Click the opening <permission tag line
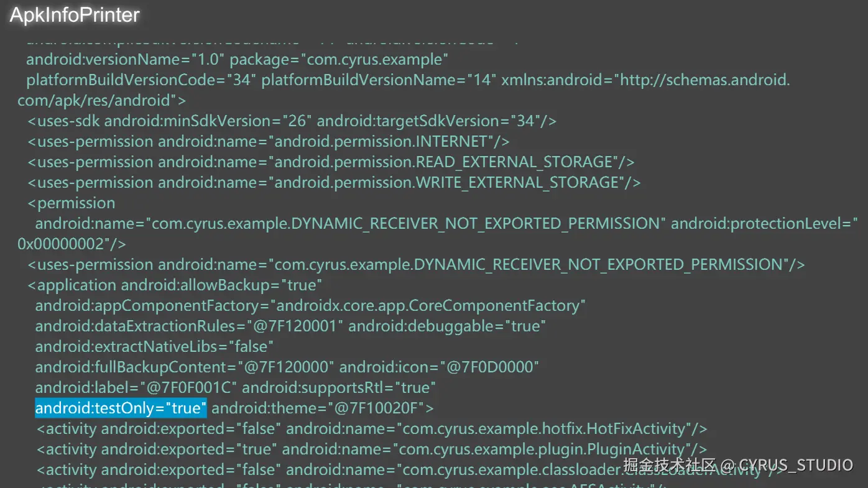Viewport: 868px width, 488px height. (72, 203)
